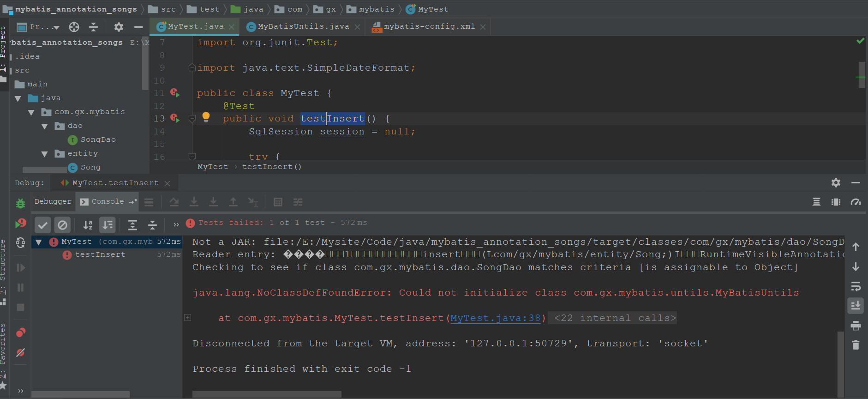868x399 pixels.
Task: Rerun failed tests
Action: point(20,224)
